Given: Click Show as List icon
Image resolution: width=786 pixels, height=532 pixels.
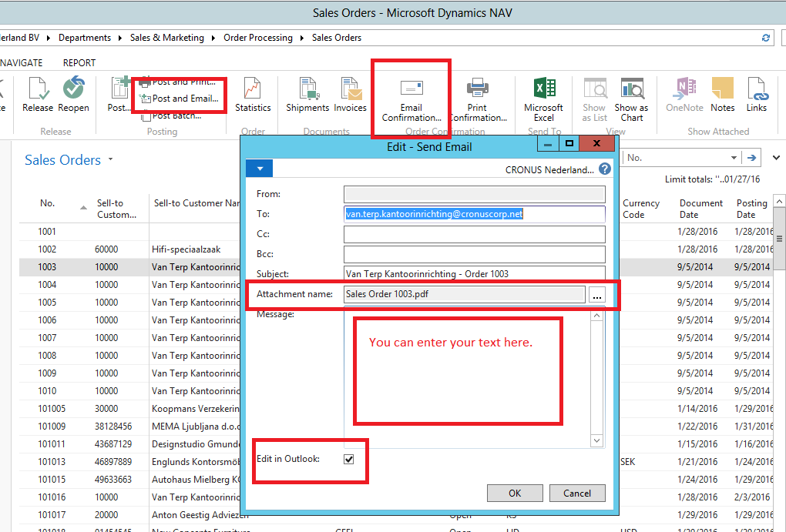Looking at the screenshot, I should (595, 99).
